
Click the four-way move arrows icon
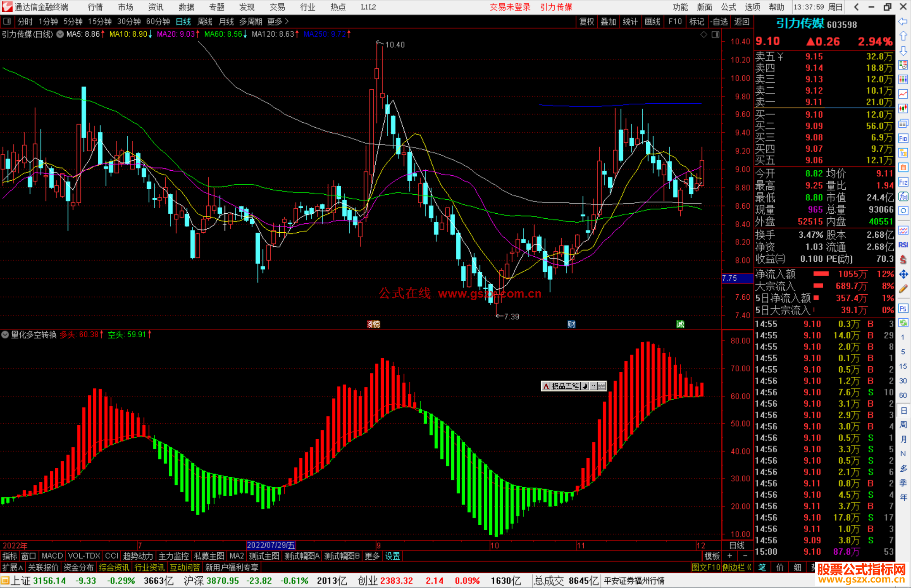click(x=903, y=274)
